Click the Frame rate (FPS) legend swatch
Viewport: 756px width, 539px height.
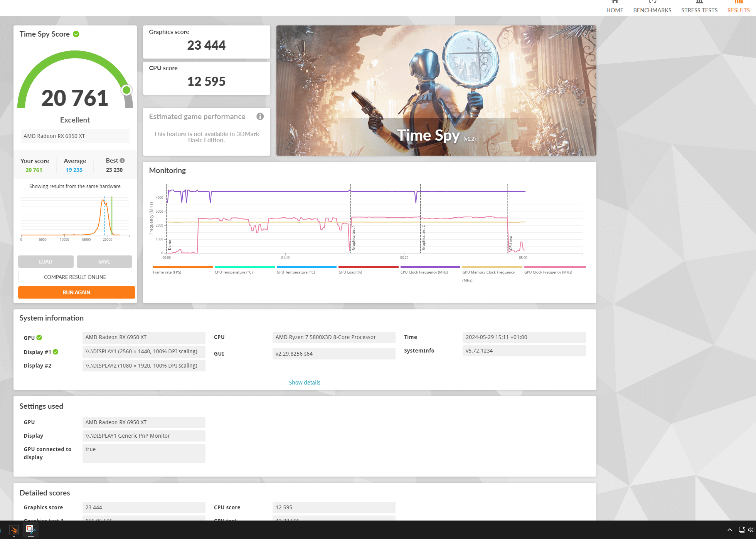tap(183, 267)
